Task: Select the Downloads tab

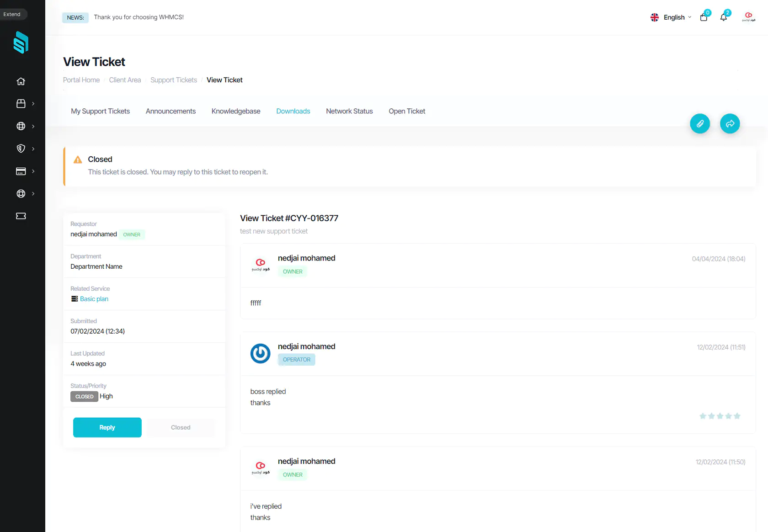Action: 293,111
